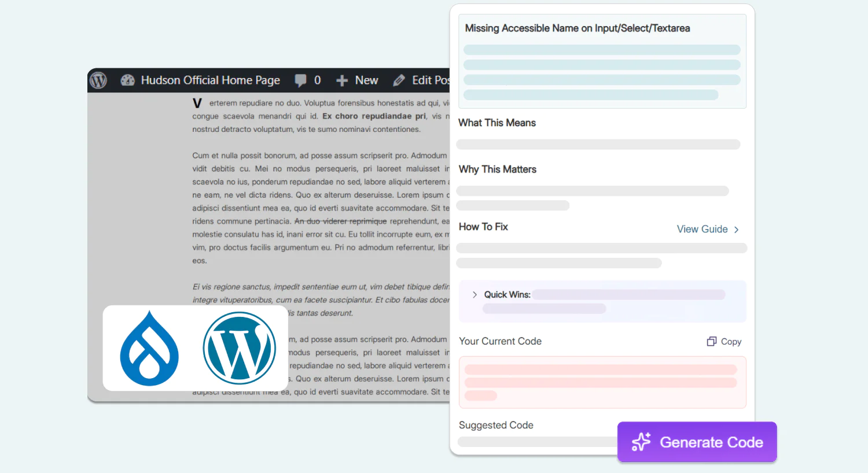Screen dimensions: 868x473
Task: Open Hudson Official Home Page site link
Action: [211, 80]
